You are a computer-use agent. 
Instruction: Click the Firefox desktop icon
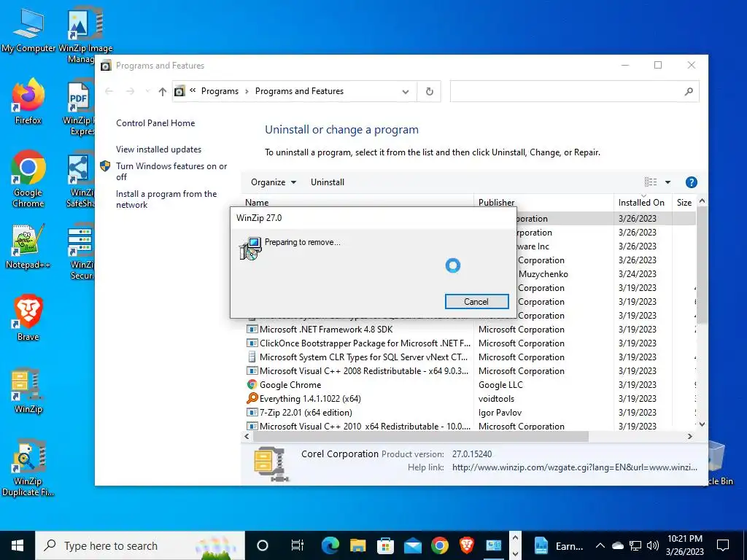(28, 101)
